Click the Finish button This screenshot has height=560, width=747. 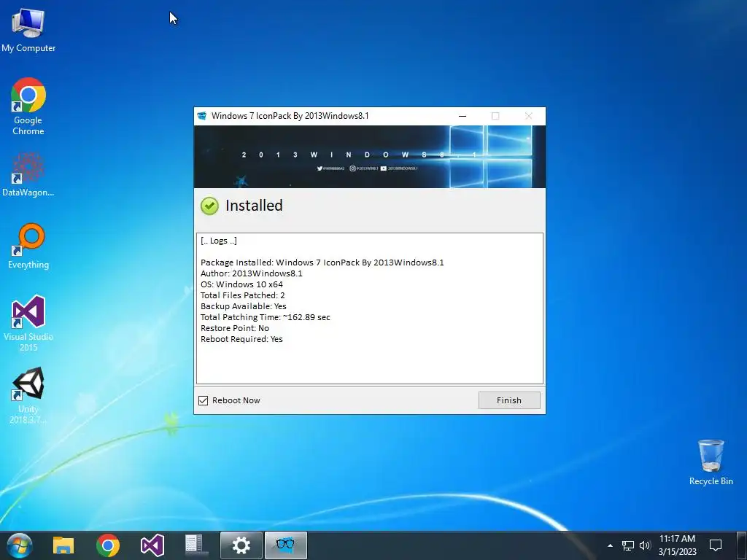pyautogui.click(x=509, y=400)
